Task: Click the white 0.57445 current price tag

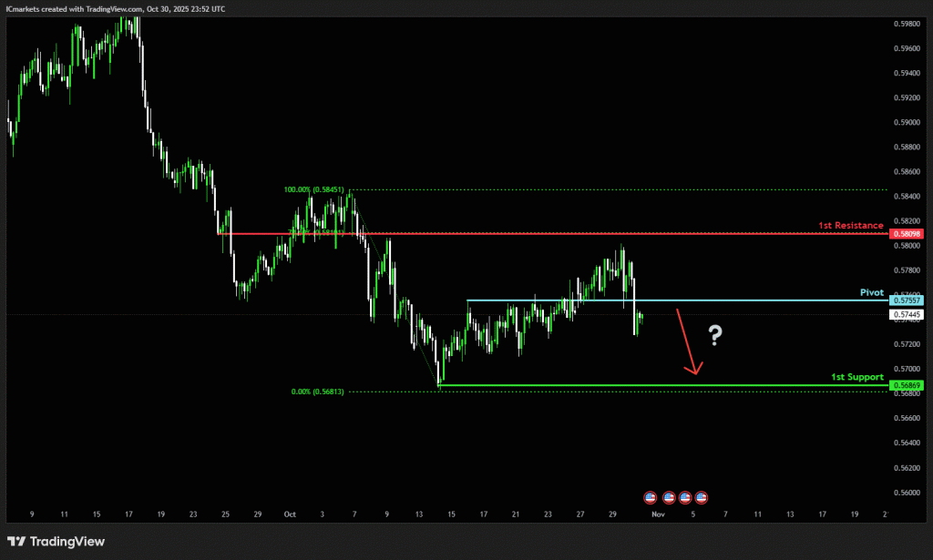Action: point(908,315)
